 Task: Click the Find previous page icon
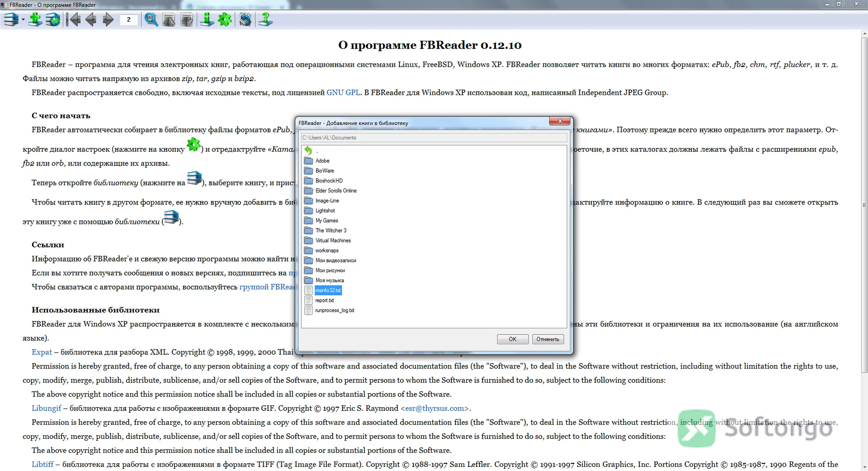[x=169, y=19]
